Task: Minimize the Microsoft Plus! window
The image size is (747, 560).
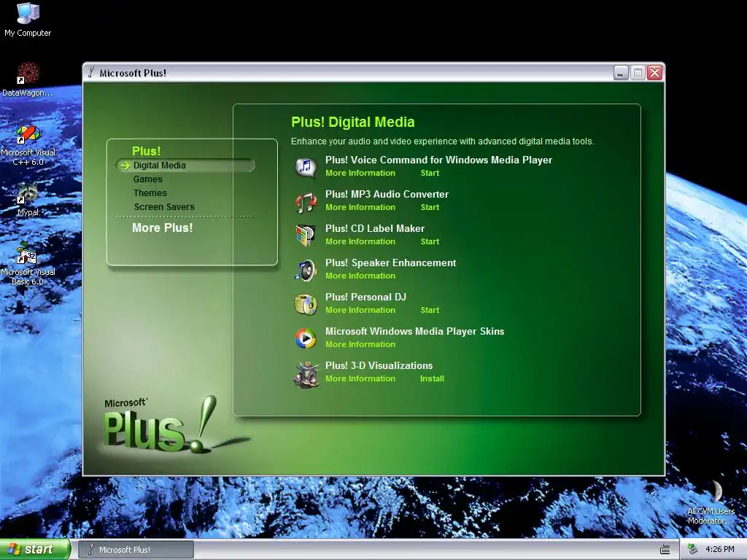Action: tap(621, 73)
